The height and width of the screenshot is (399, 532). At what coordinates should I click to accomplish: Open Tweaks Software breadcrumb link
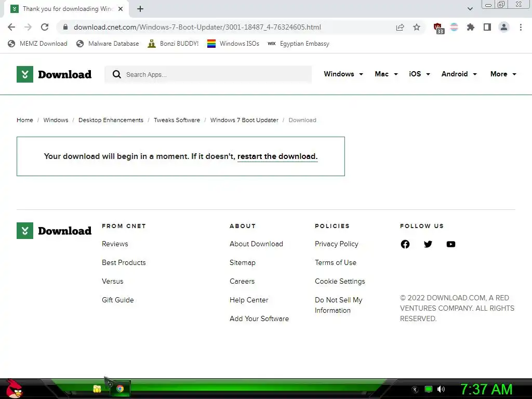tap(177, 120)
